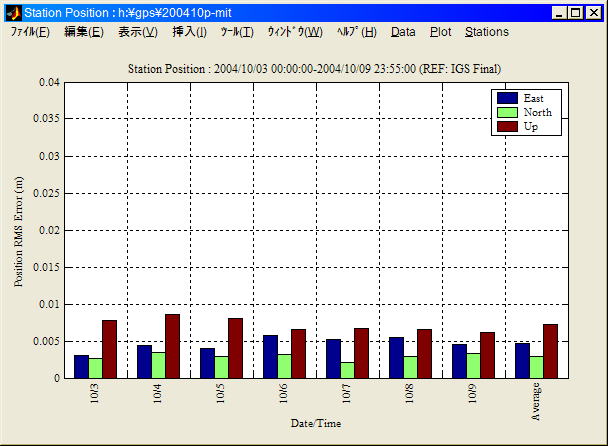The height and width of the screenshot is (446, 608).
Task: Open the 表示(V) menu
Action: click(137, 32)
